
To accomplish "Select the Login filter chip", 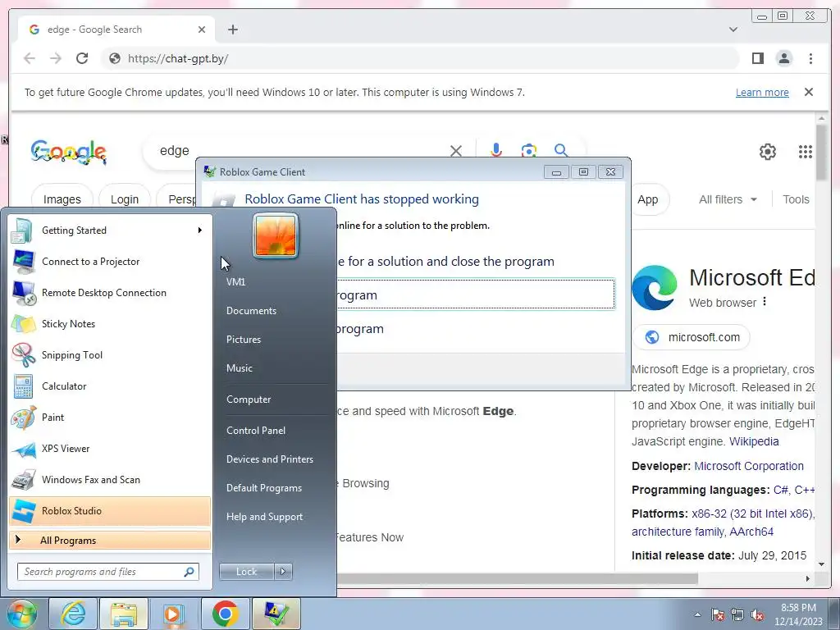I will pyautogui.click(x=125, y=199).
